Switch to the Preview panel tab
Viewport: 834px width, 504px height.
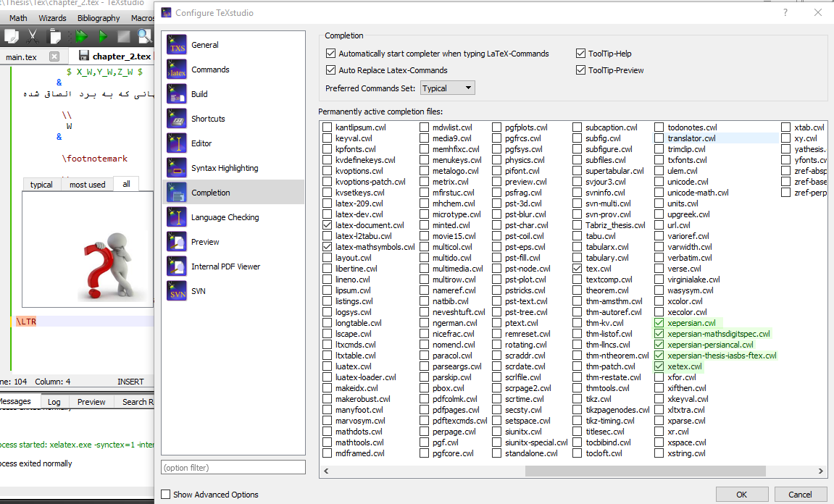(91, 402)
